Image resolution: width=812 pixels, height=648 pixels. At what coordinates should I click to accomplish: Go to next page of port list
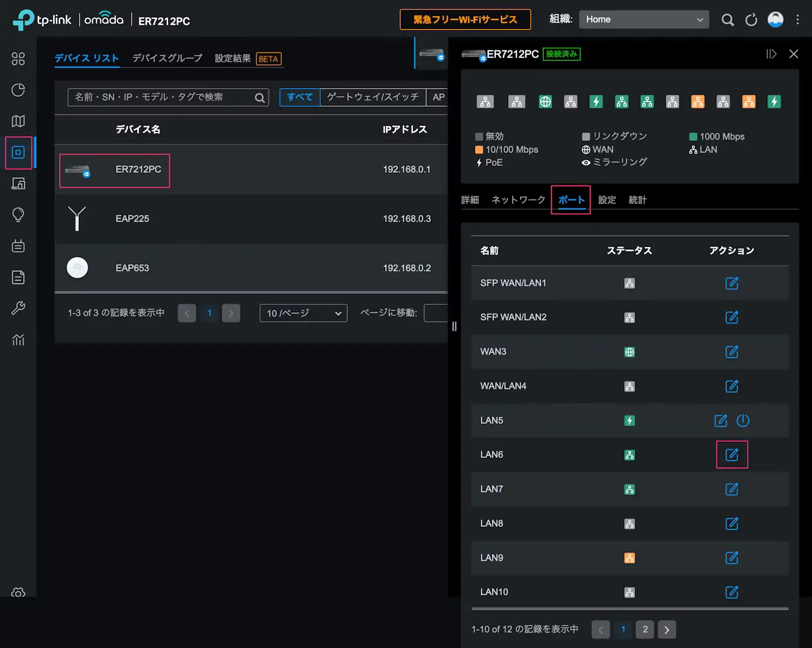(x=667, y=629)
